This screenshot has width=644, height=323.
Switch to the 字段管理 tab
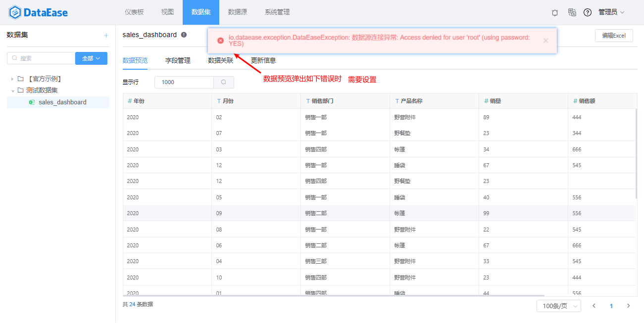pyautogui.click(x=178, y=61)
